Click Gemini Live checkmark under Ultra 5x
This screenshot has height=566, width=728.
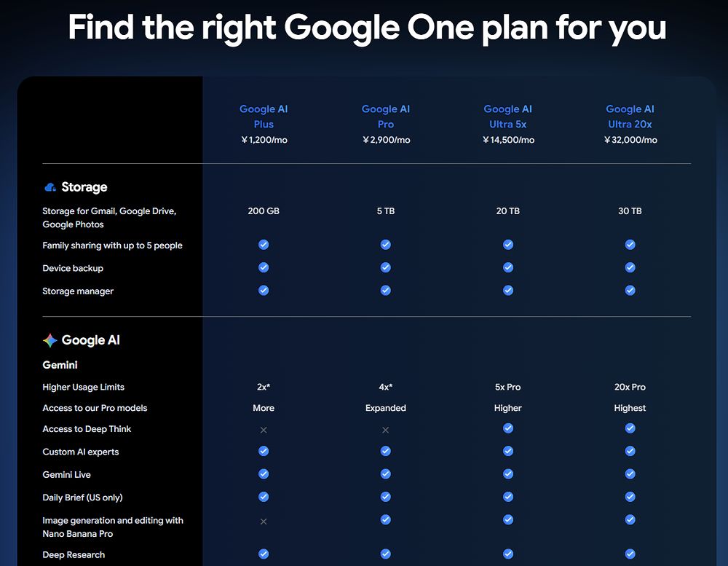tap(508, 473)
